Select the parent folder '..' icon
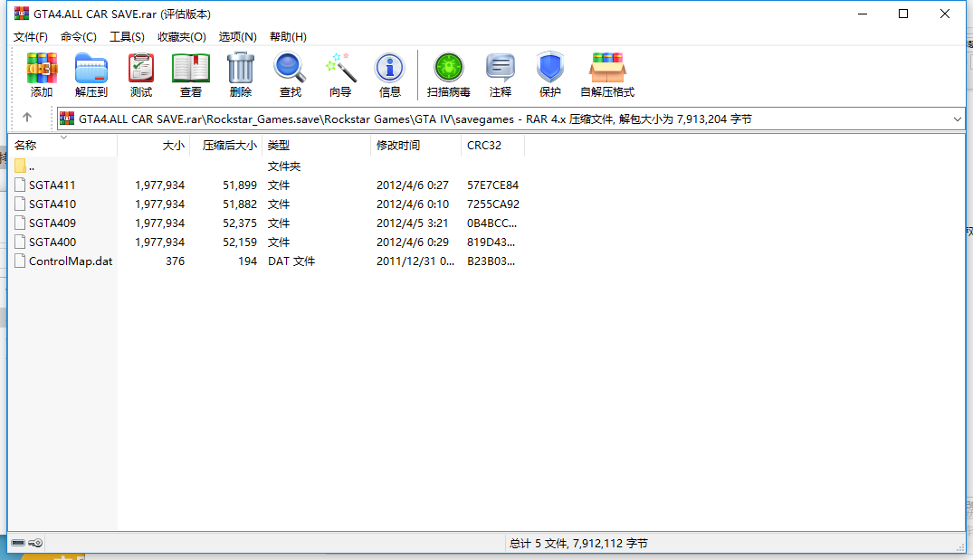973x560 pixels. pyautogui.click(x=20, y=166)
